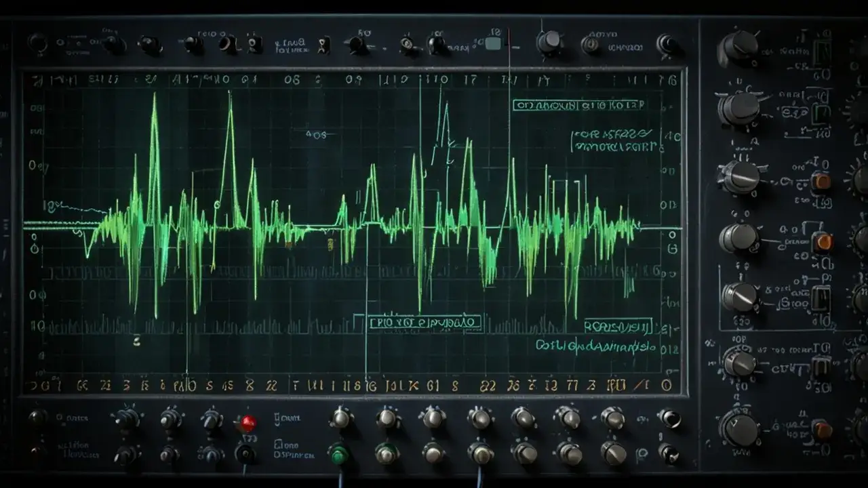Click the last knob at top panel's right end
The image size is (868, 488).
667,44
